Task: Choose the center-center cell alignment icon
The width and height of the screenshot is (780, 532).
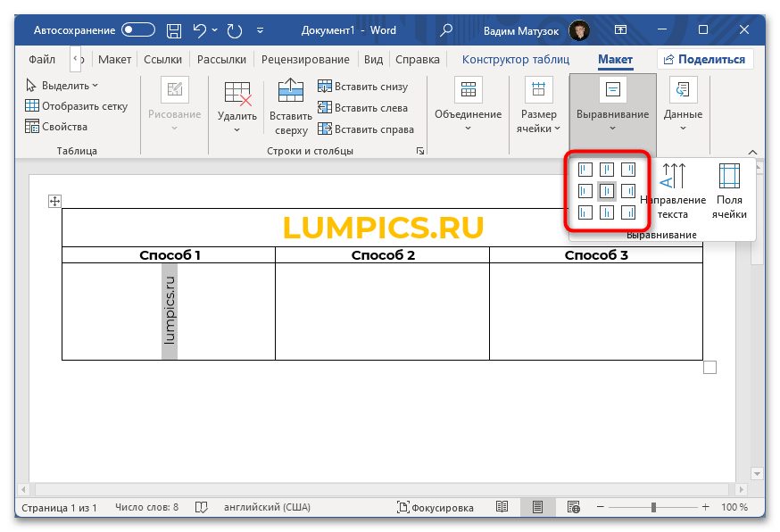Action: pyautogui.click(x=607, y=191)
